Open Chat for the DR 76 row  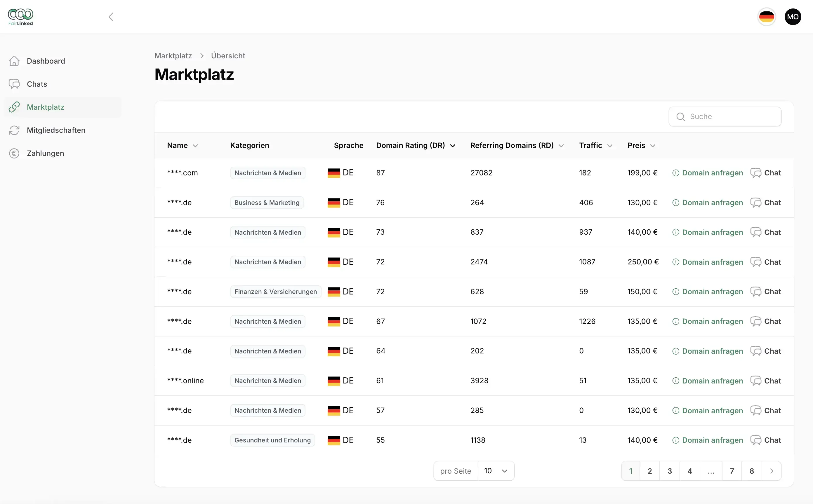point(765,202)
